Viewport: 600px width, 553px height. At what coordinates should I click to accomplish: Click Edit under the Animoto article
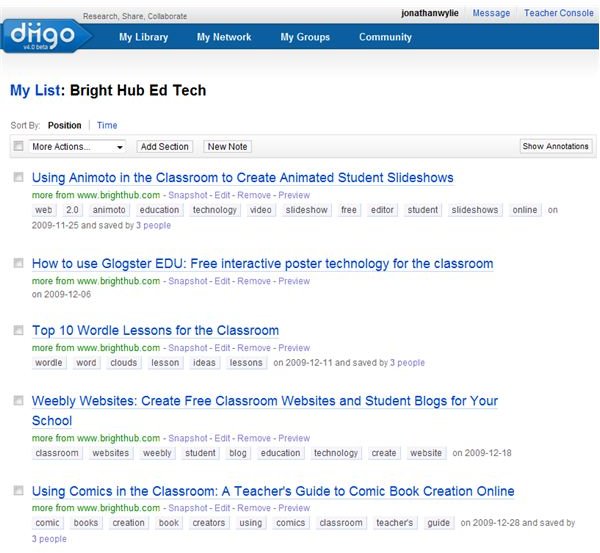222,195
